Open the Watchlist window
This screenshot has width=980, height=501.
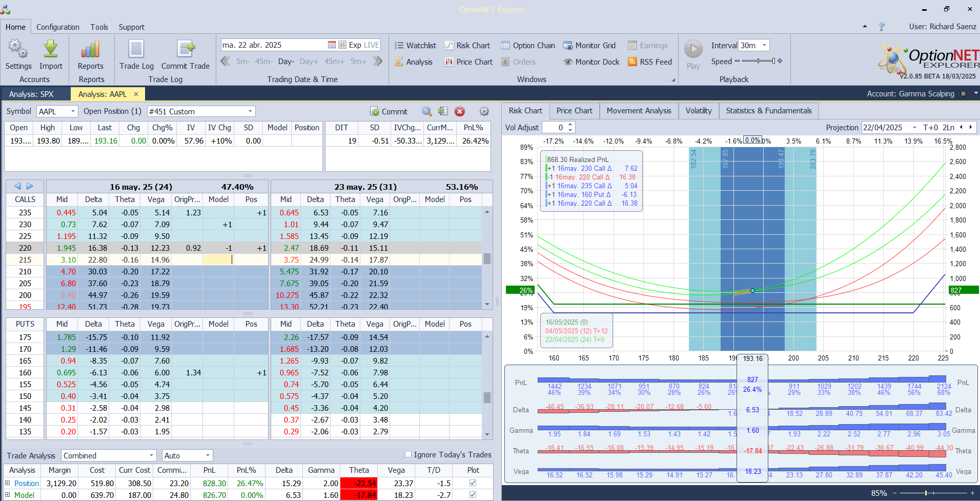[x=415, y=46]
